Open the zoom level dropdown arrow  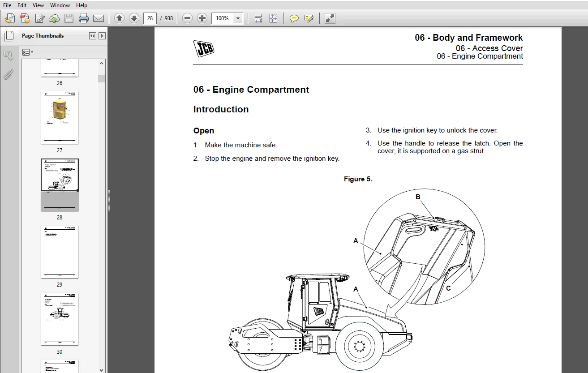238,18
